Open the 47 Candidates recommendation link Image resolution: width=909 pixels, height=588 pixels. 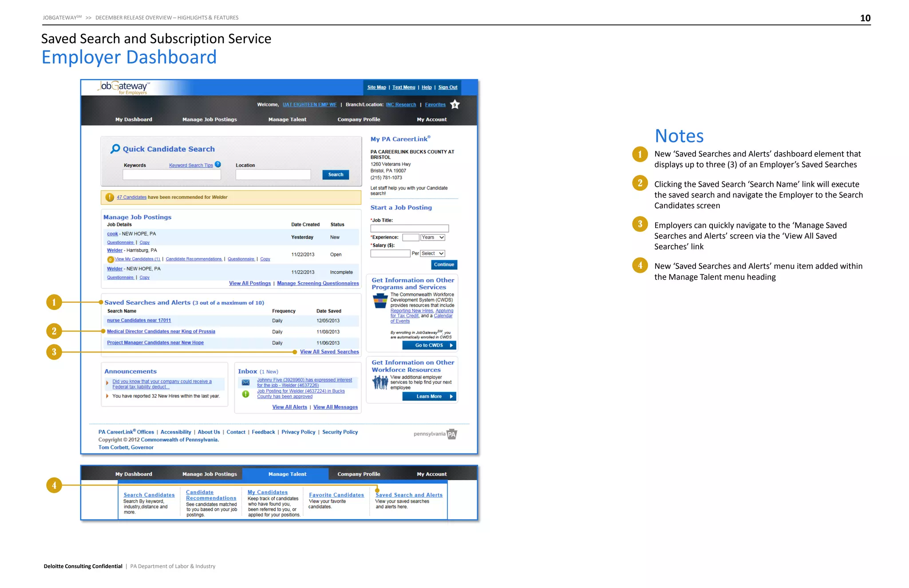pos(131,197)
